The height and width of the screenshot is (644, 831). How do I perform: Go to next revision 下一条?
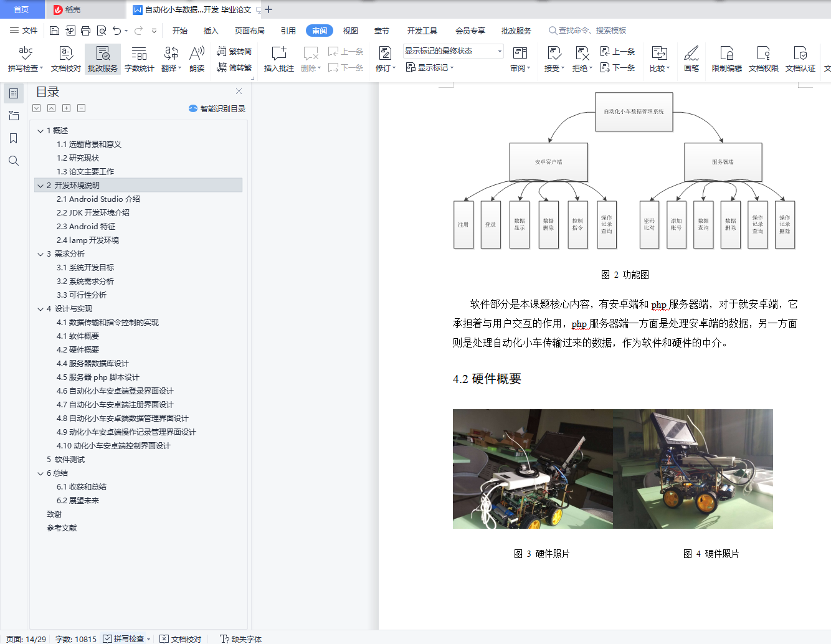[618, 67]
